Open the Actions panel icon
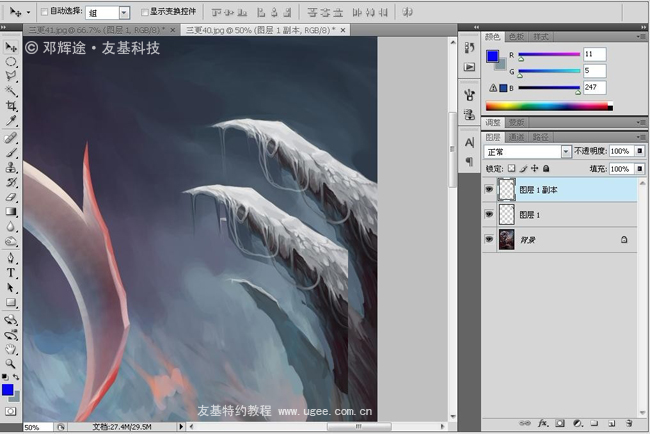650x434 pixels. pos(469,66)
